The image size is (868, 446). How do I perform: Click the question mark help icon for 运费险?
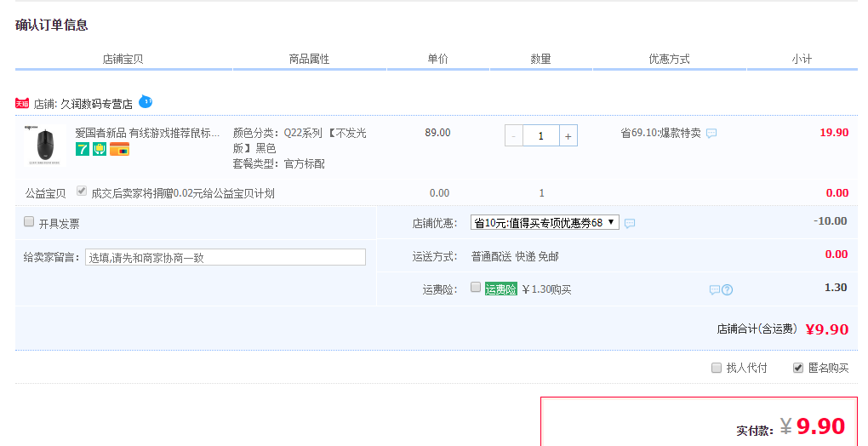click(x=728, y=290)
